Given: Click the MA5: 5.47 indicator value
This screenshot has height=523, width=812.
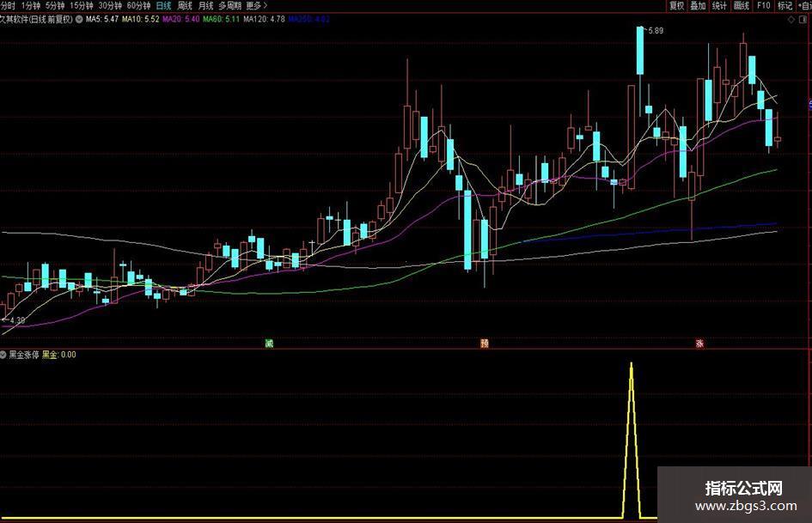Looking at the screenshot, I should tap(102, 19).
